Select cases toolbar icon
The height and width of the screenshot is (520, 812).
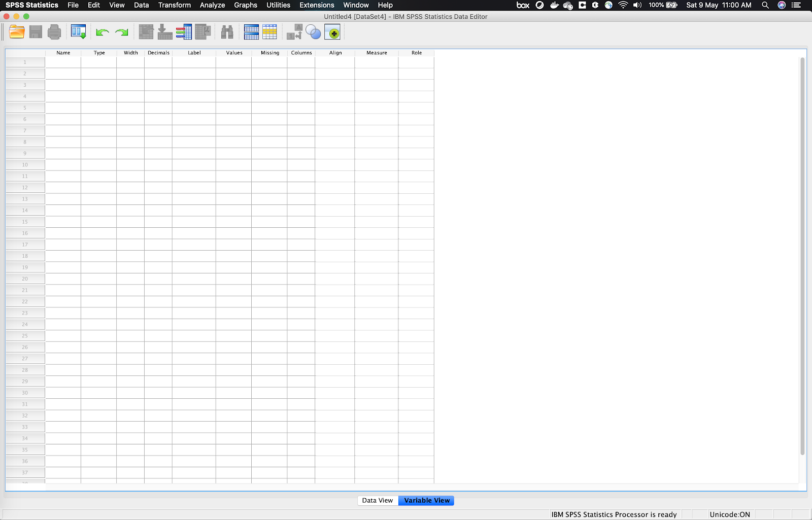(269, 32)
